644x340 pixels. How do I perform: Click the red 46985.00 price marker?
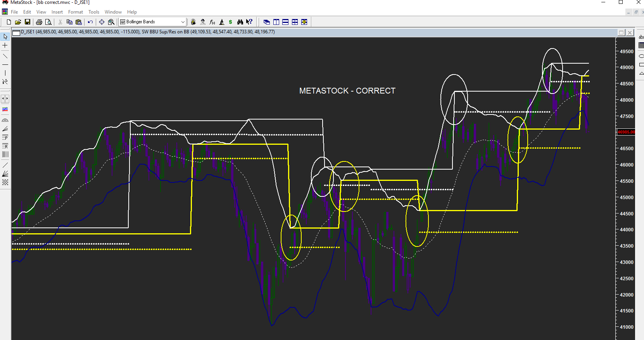pyautogui.click(x=626, y=132)
